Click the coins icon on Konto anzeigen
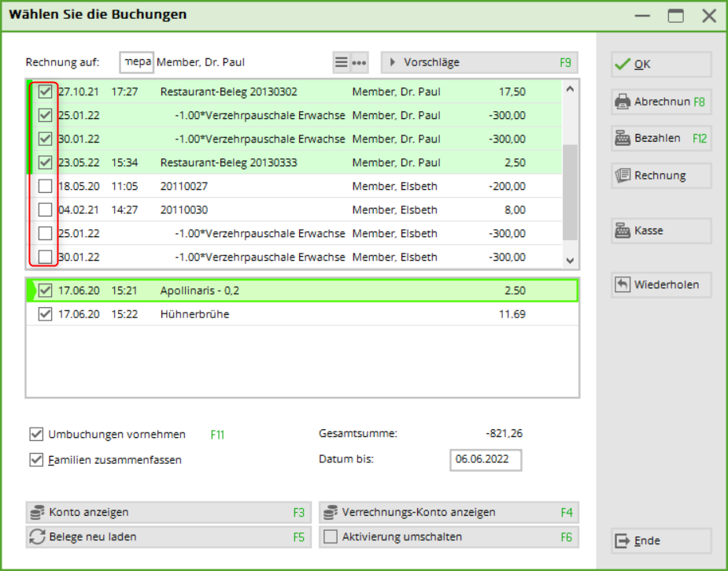This screenshot has width=728, height=571. coord(37,513)
